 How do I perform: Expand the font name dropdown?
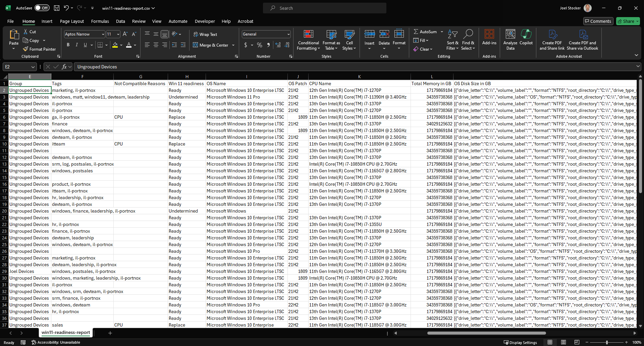coord(103,34)
